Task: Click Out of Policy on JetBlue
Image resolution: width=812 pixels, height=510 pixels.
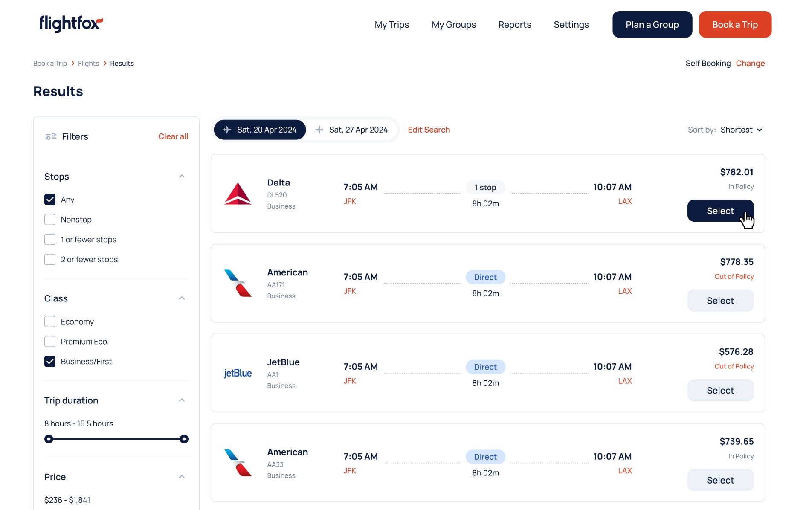Action: click(734, 366)
